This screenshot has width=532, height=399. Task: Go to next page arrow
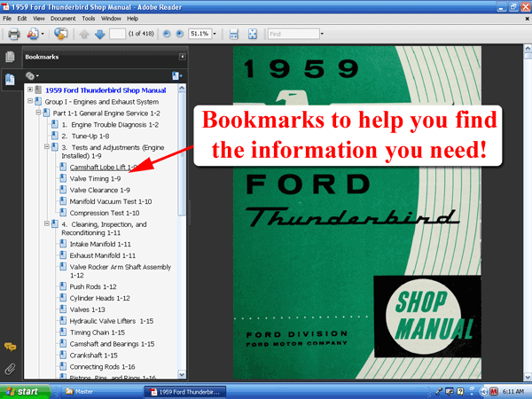[x=99, y=34]
